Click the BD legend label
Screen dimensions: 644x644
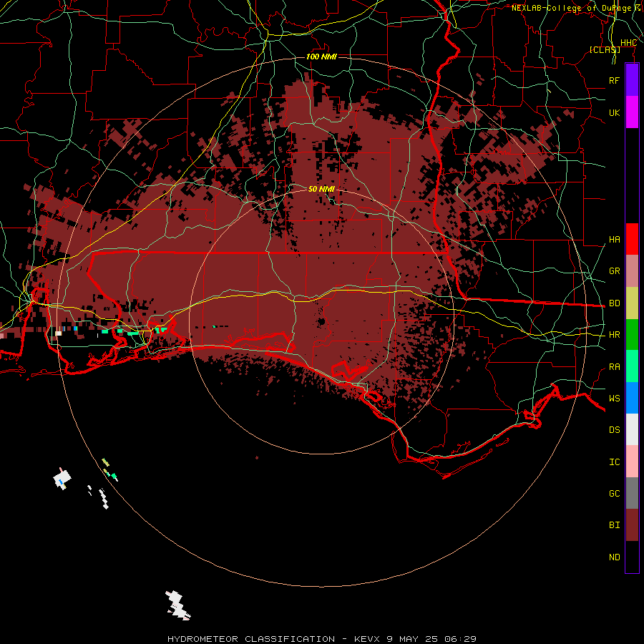coord(614,303)
